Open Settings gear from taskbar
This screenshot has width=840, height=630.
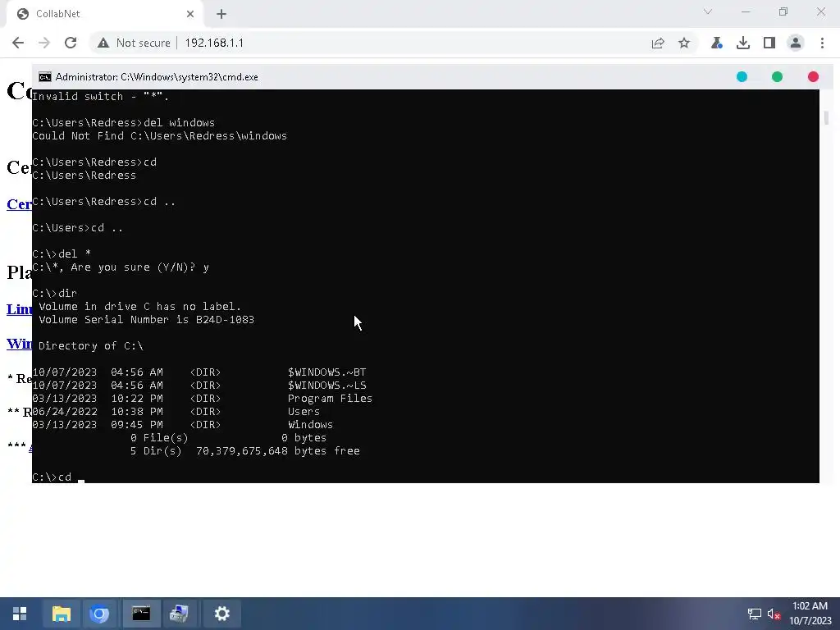click(221, 614)
